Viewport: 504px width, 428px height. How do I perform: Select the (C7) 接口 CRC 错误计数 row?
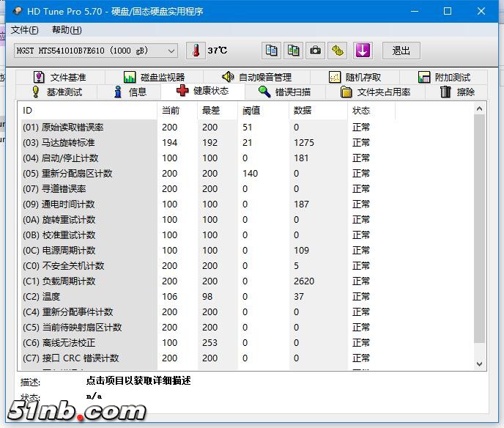pos(209,358)
